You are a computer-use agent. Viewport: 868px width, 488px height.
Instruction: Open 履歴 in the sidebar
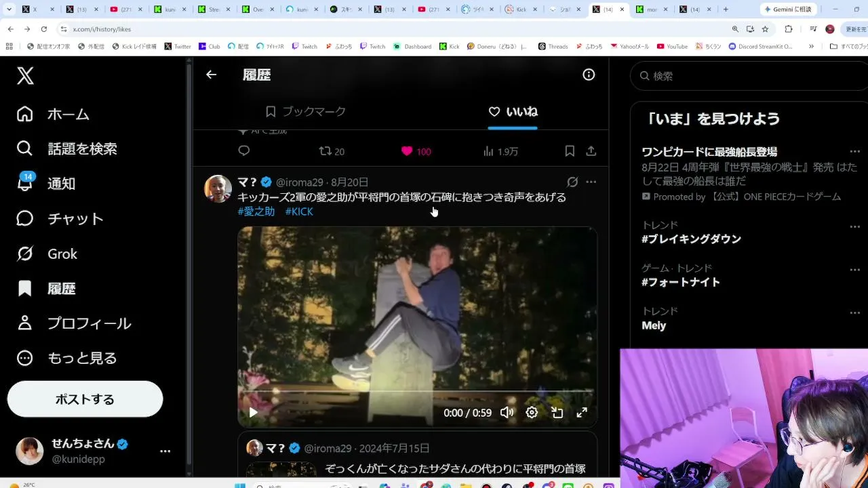45,289
